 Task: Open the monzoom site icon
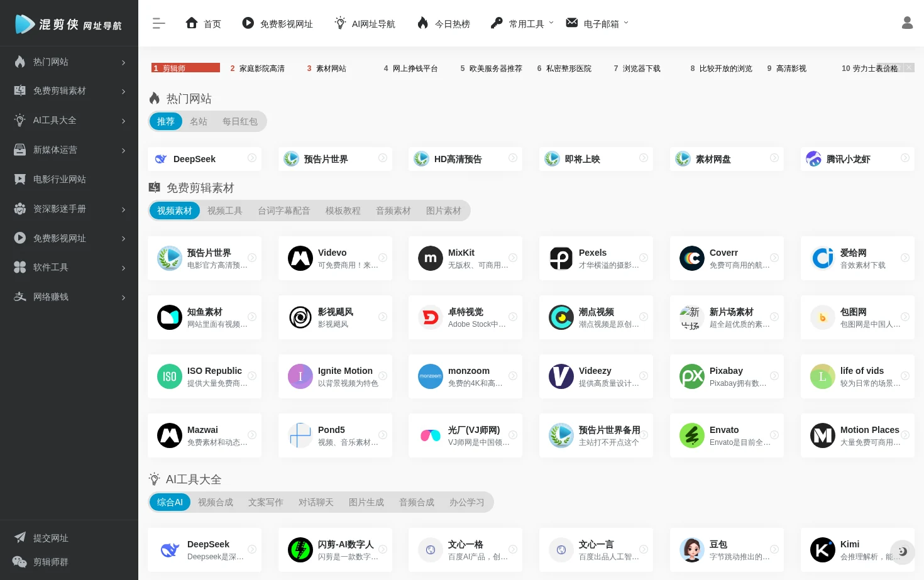click(x=431, y=376)
